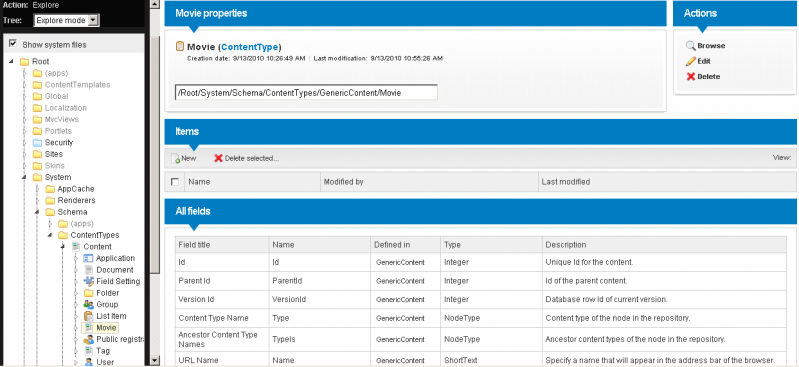Image resolution: width=799 pixels, height=367 pixels.
Task: Click the User node icon
Action: click(88, 362)
